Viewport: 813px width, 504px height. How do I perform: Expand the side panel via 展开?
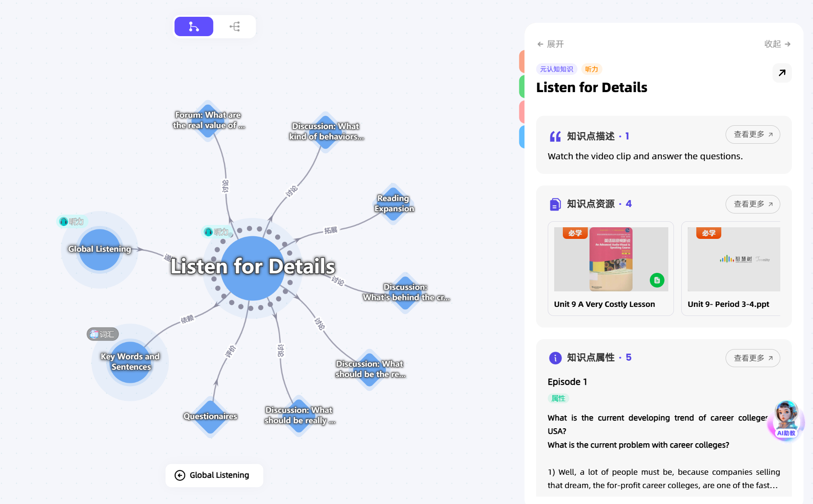click(x=550, y=44)
